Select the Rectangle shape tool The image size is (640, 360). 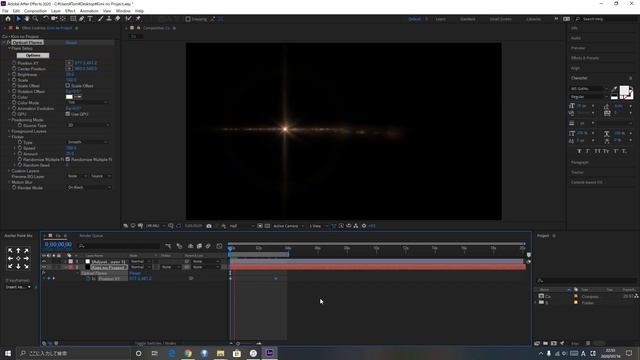[x=73, y=19]
